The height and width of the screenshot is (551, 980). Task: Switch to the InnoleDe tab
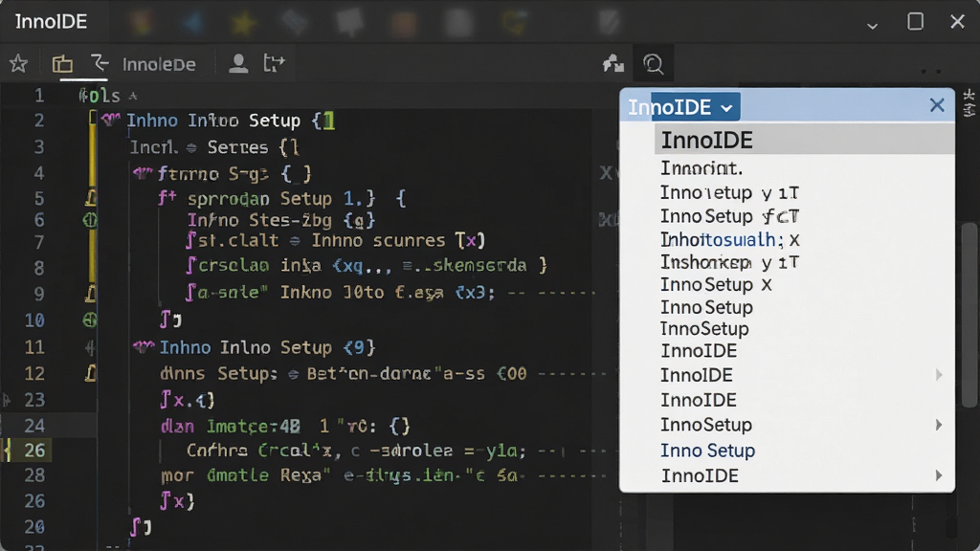point(159,64)
